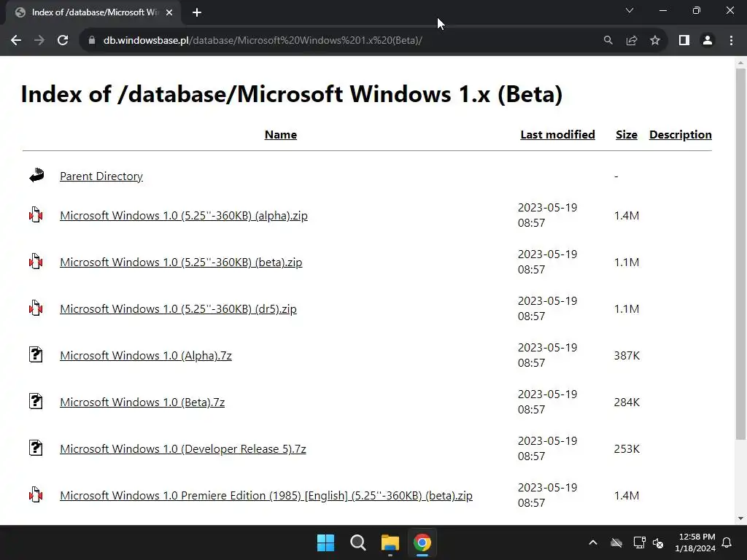Screen dimensions: 747x560
Task: Open the Windows Start menu
Action: tap(326, 542)
